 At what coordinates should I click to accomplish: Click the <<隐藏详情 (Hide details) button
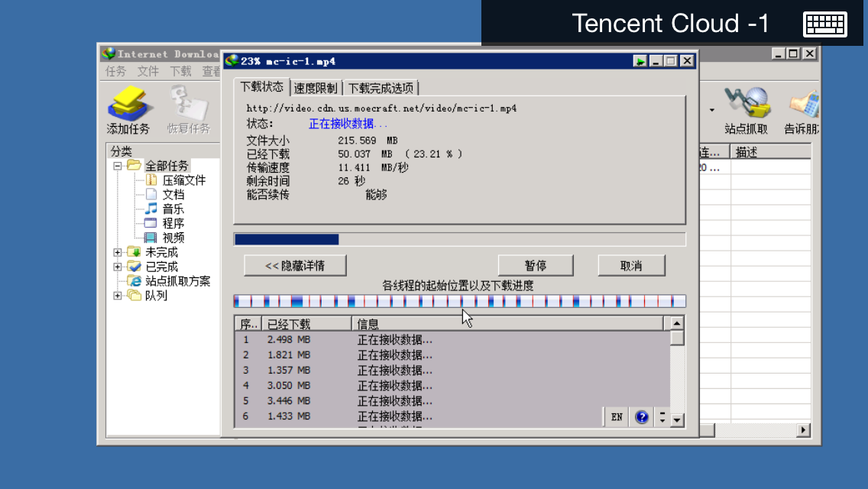295,265
